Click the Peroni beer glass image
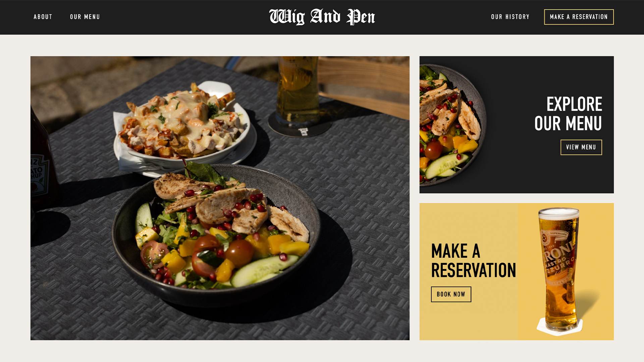 click(x=559, y=271)
